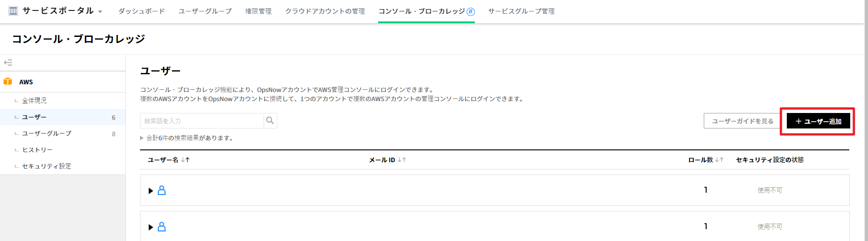Viewport: 868px width, 241px height.
Task: Sort by ユーザー名 column arrows
Action: (185, 160)
